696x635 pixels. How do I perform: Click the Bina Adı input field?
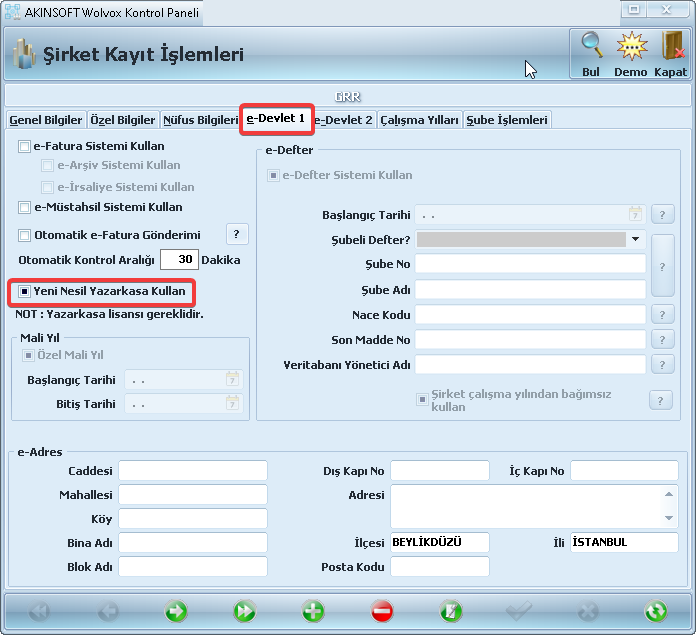(193, 542)
